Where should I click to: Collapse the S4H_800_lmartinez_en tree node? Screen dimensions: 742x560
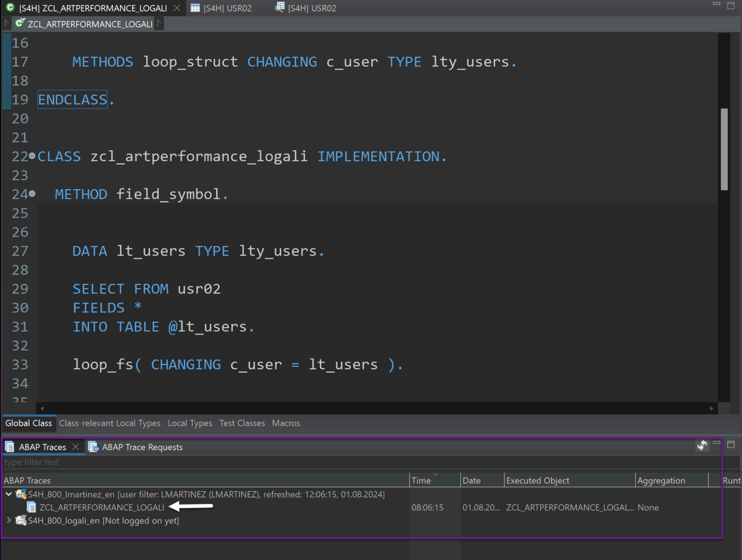click(9, 494)
